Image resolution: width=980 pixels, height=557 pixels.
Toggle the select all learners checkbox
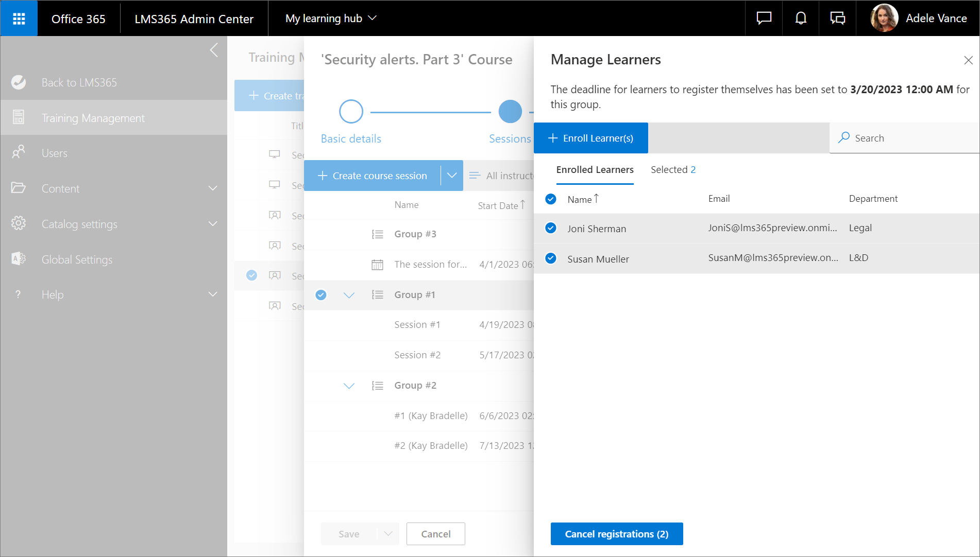(x=551, y=199)
